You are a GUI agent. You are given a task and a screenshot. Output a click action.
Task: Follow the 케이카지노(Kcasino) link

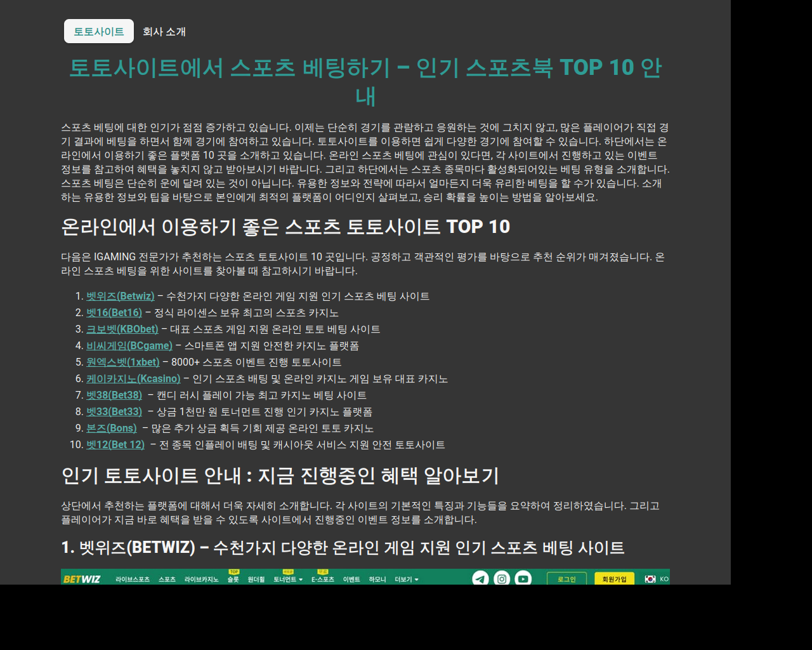pos(133,379)
